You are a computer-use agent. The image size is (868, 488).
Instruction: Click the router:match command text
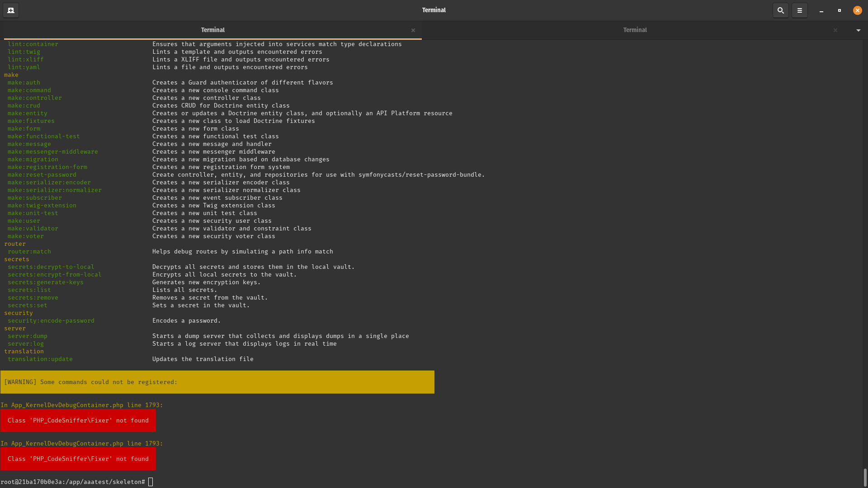[x=29, y=251]
